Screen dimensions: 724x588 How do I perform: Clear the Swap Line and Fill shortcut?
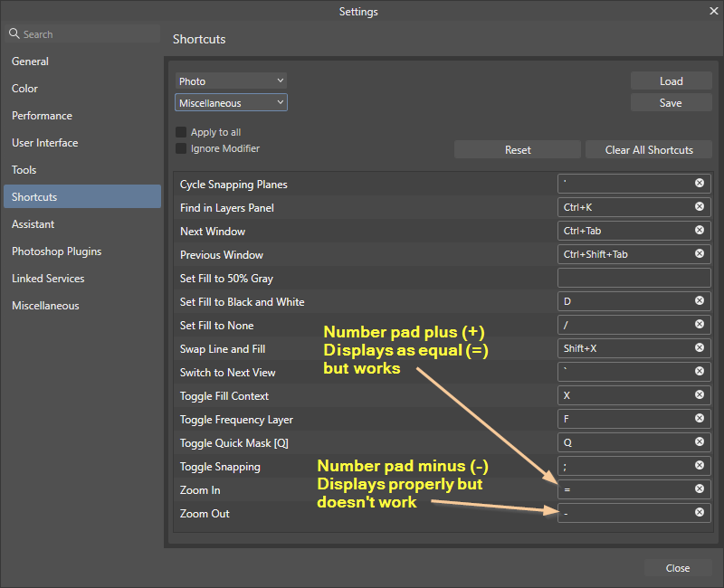[x=699, y=347]
